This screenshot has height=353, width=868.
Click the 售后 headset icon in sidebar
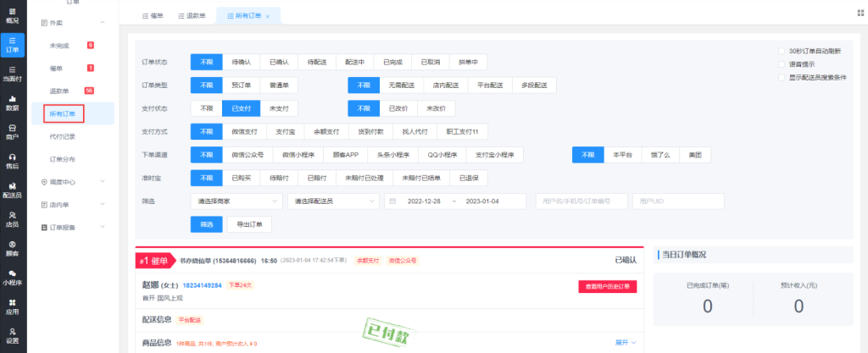pyautogui.click(x=13, y=160)
